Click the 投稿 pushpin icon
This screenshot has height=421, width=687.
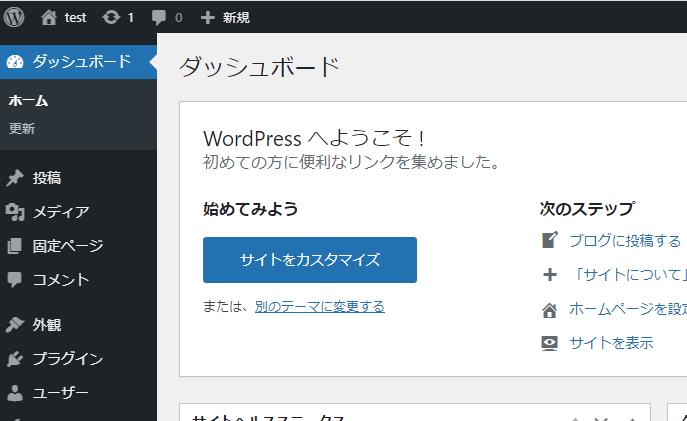click(x=15, y=178)
